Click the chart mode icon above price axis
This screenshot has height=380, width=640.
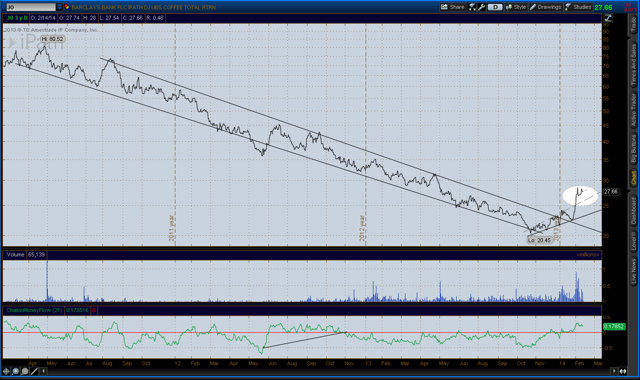pyautogui.click(x=608, y=18)
